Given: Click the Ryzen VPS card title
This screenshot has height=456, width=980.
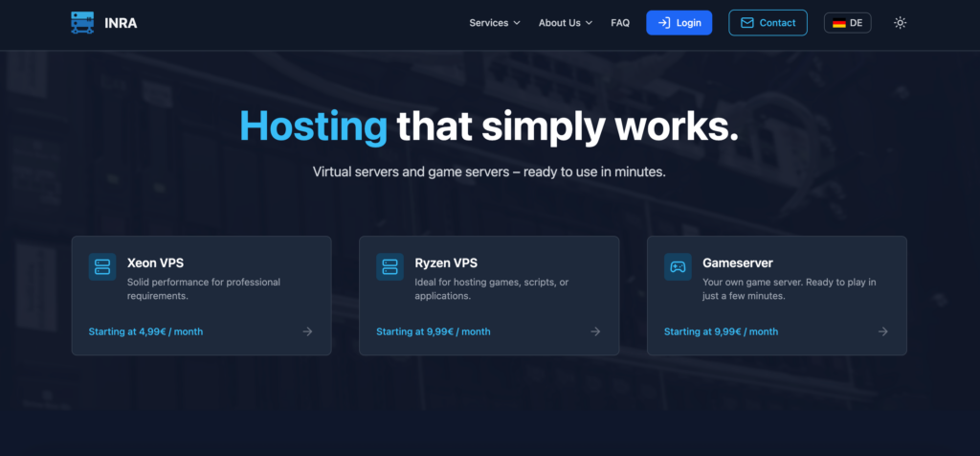Looking at the screenshot, I should pyautogui.click(x=446, y=262).
